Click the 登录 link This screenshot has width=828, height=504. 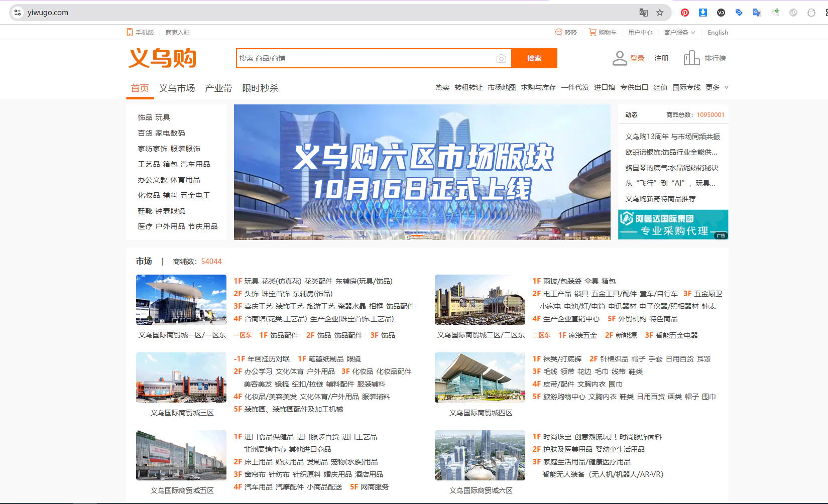[637, 58]
